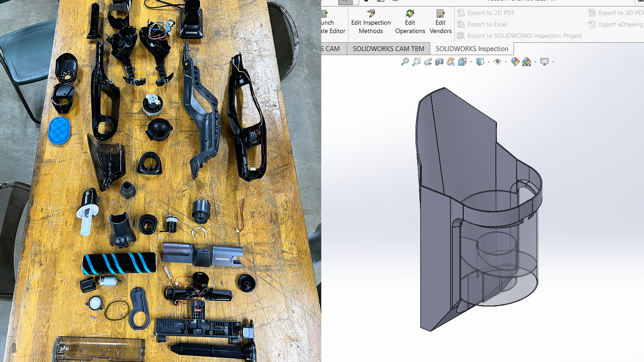This screenshot has height=362, width=644.
Task: Click the Export eDrawing label
Action: [x=621, y=24]
